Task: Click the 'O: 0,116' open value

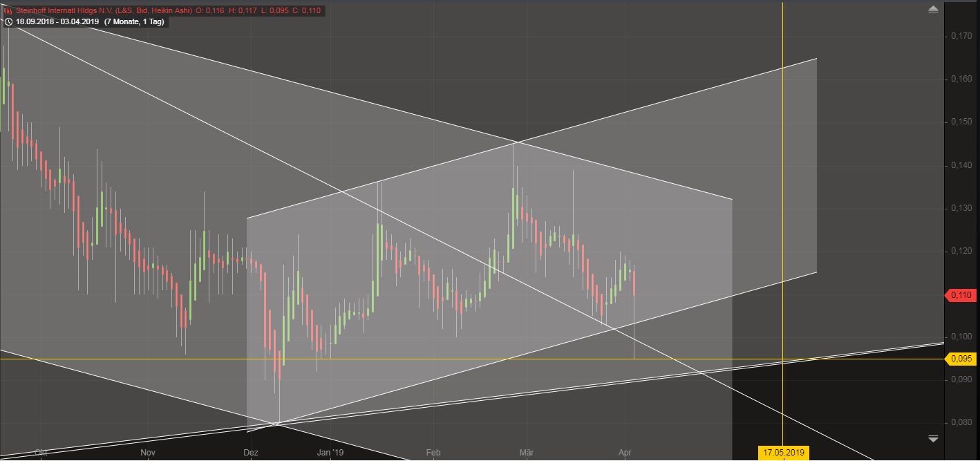Action: coord(211,11)
